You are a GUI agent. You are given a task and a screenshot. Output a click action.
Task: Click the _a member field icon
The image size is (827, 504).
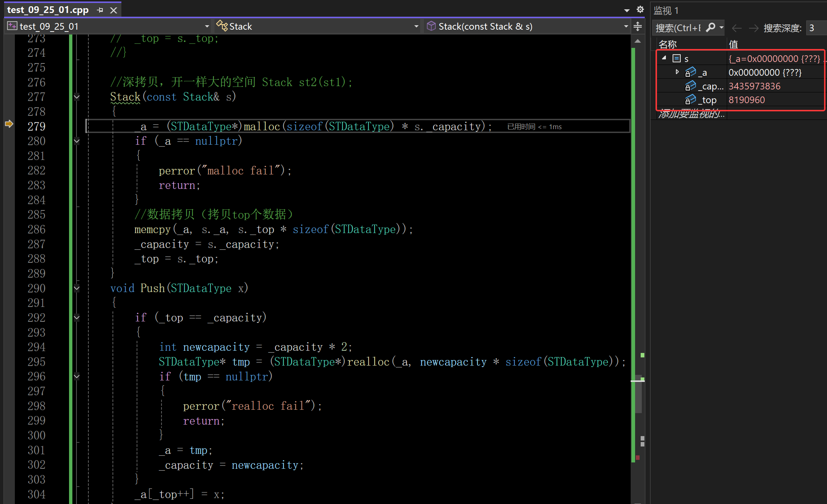tap(690, 72)
